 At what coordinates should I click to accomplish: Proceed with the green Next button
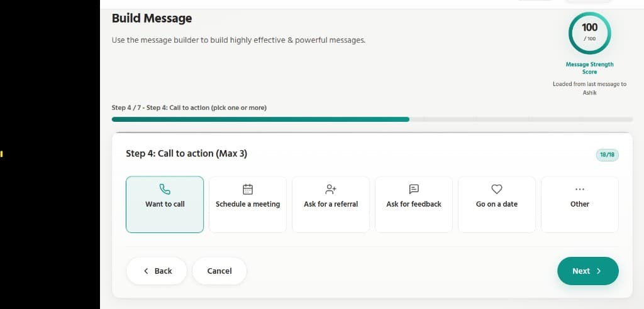click(x=587, y=271)
